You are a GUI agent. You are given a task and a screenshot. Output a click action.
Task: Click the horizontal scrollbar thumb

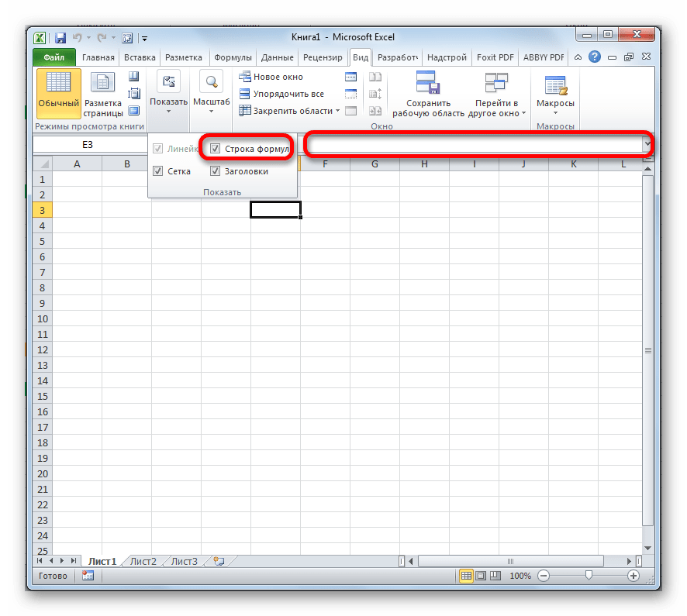(510, 561)
